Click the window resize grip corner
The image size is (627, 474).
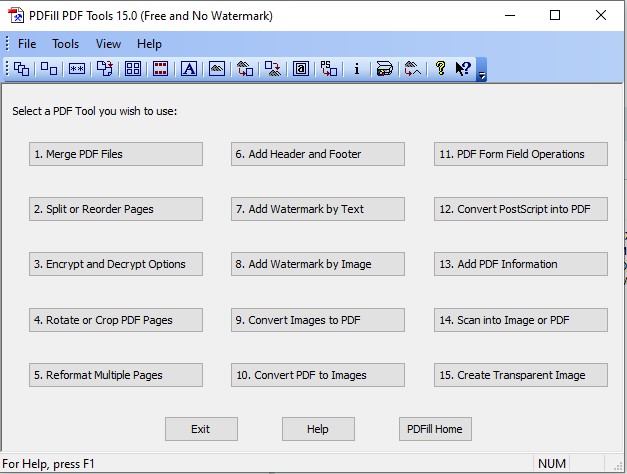tap(618, 464)
